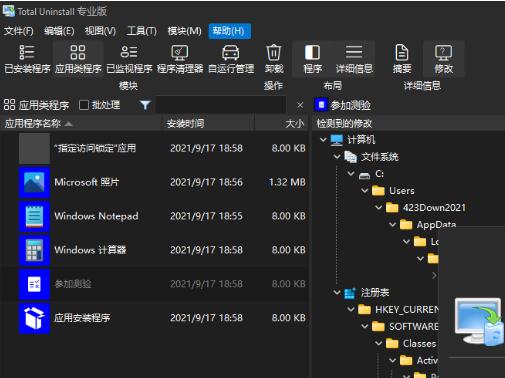Open the 视图(V) menu
Screen dimensions: 505x378
[100, 31]
